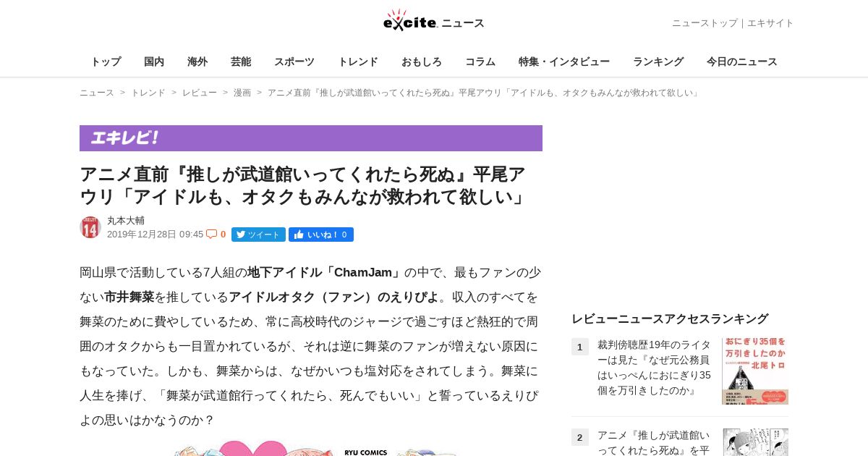The height and width of the screenshot is (456, 868).
Task: Go to the ランキング section
Action: tap(658, 62)
